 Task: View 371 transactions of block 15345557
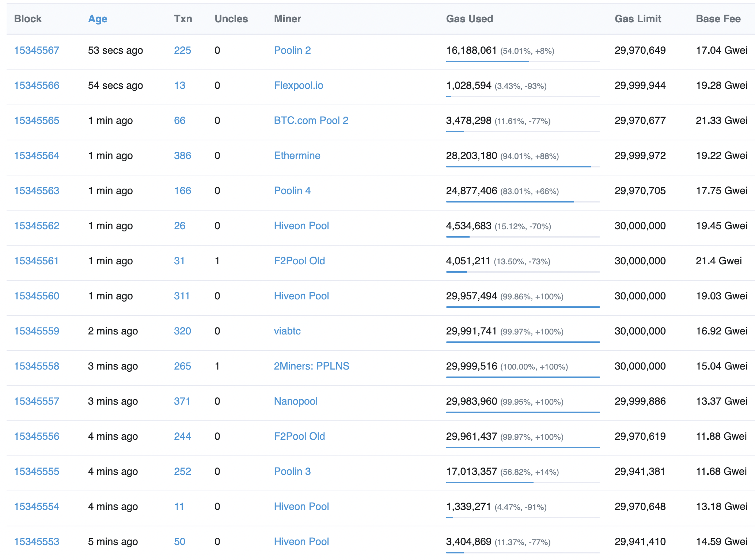click(182, 401)
